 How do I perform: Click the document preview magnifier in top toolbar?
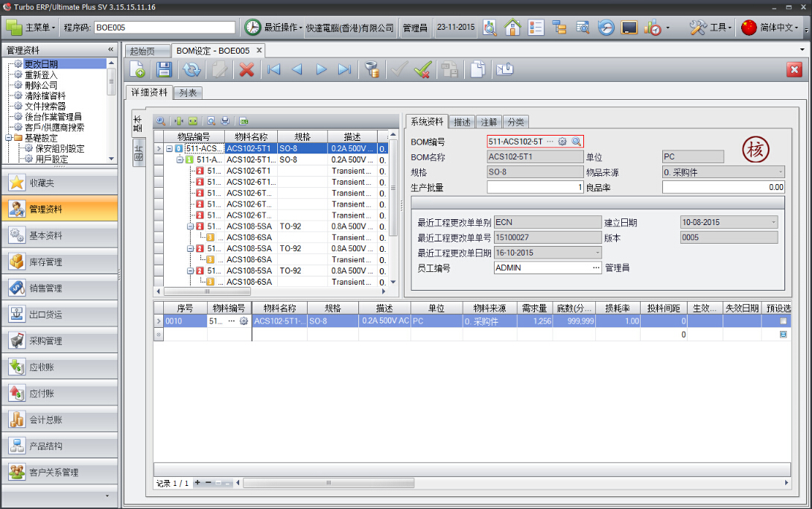click(x=489, y=28)
